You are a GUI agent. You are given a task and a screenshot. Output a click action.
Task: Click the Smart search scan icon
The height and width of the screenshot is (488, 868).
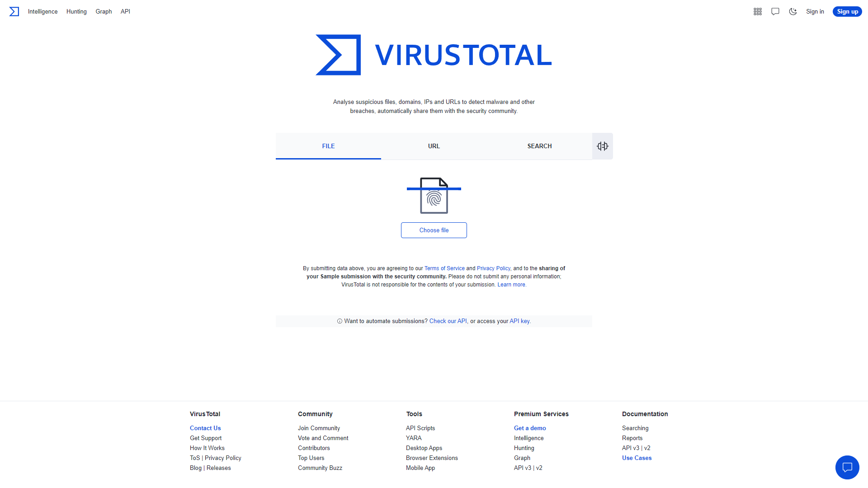coord(603,146)
